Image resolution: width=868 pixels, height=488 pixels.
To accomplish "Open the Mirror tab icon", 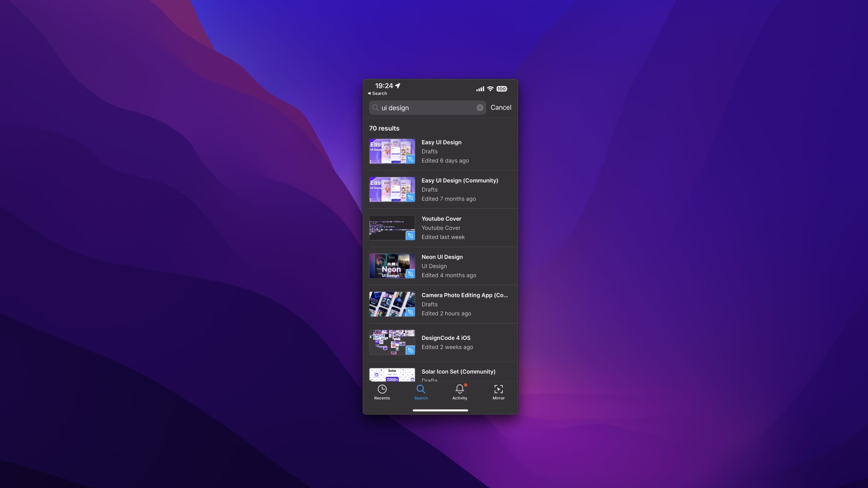I will coord(498,389).
